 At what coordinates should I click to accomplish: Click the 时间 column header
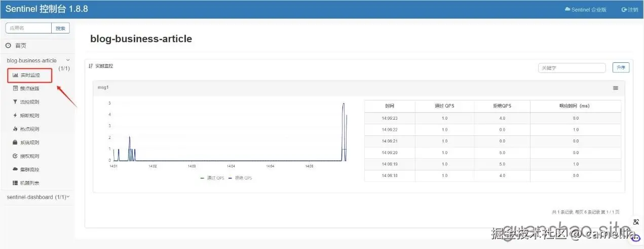click(x=390, y=106)
